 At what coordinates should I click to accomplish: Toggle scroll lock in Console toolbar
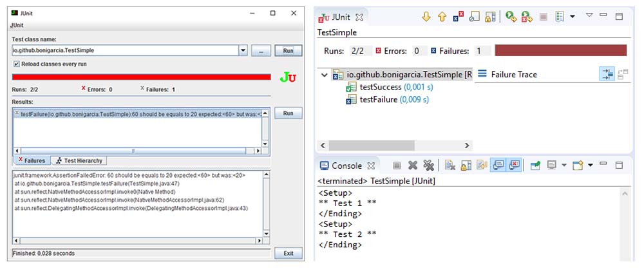pos(466,165)
